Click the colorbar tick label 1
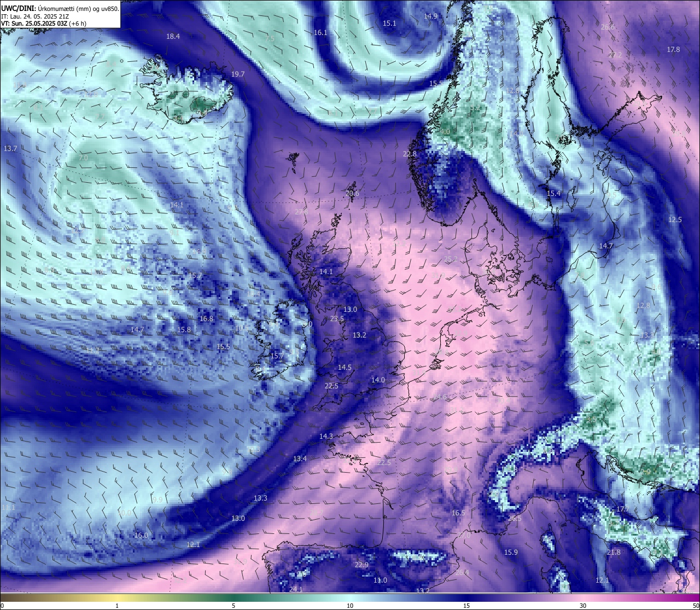Screen dimensions: 700x610 [x=117, y=605]
